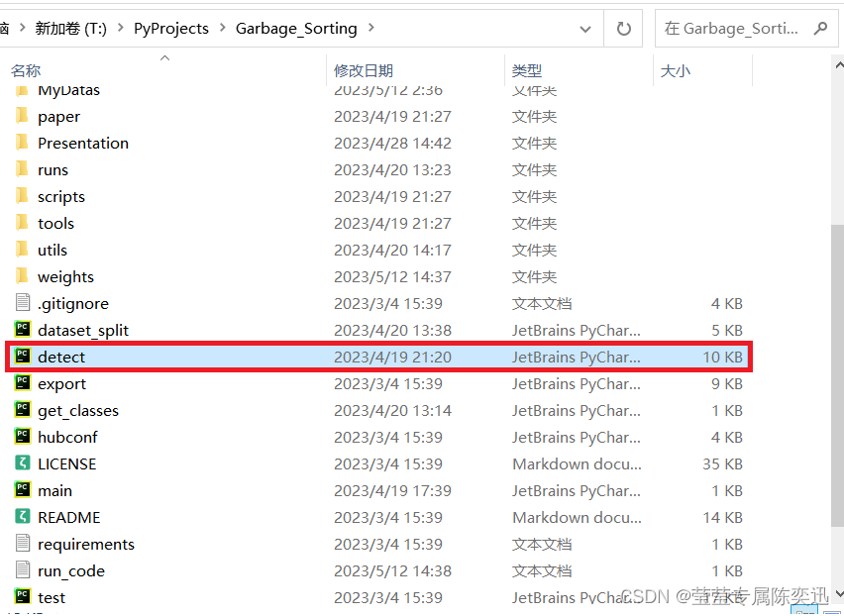Image resolution: width=844 pixels, height=616 pixels.
Task: Click the scripts folder icon
Action: pyautogui.click(x=22, y=196)
